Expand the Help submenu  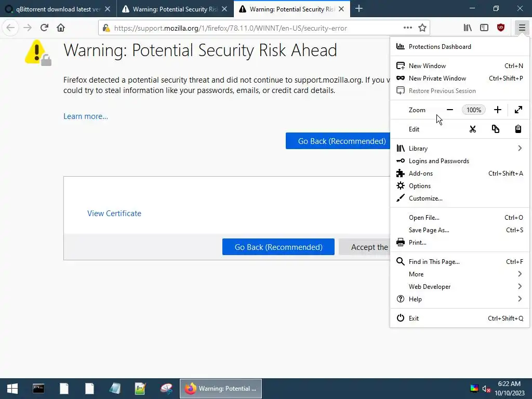(460, 299)
